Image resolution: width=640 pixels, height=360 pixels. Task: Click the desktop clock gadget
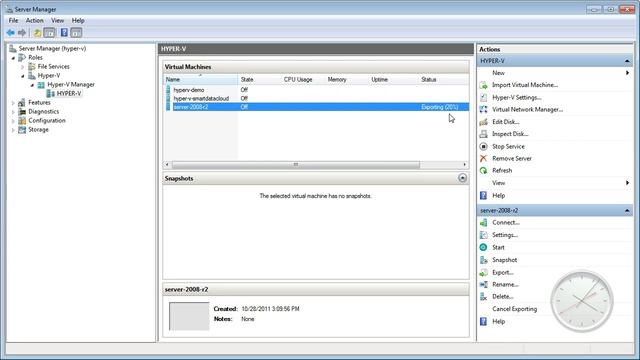pyautogui.click(x=582, y=301)
